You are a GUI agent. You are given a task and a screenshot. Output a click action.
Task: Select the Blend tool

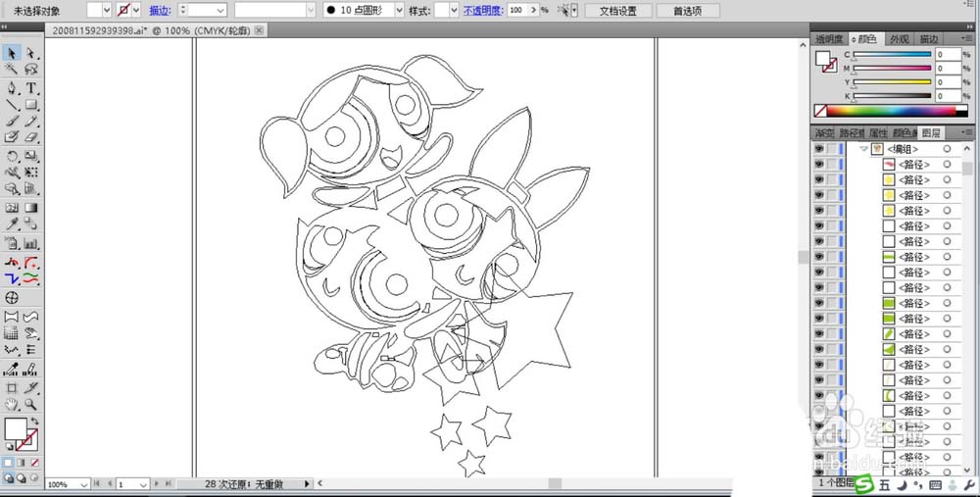(30, 224)
